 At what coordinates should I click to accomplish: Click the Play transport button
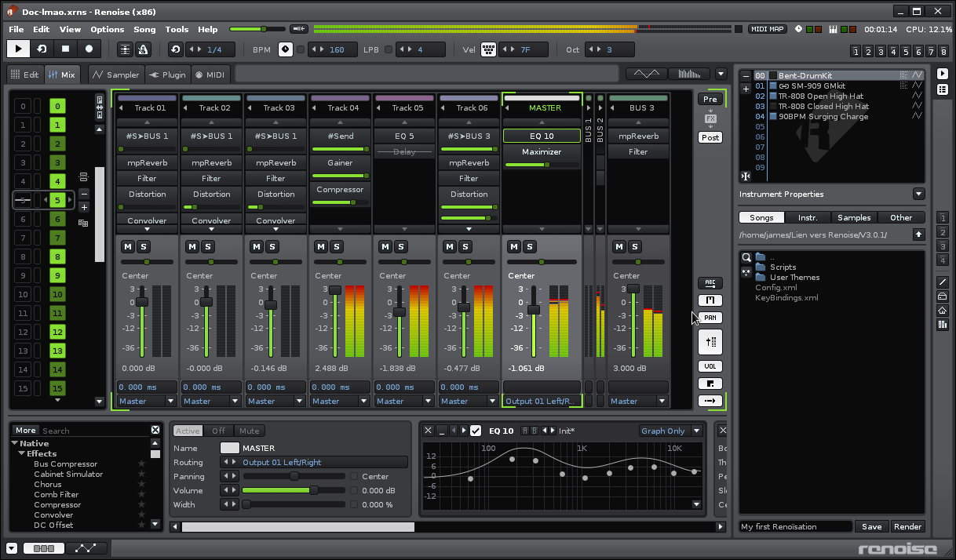(x=18, y=49)
